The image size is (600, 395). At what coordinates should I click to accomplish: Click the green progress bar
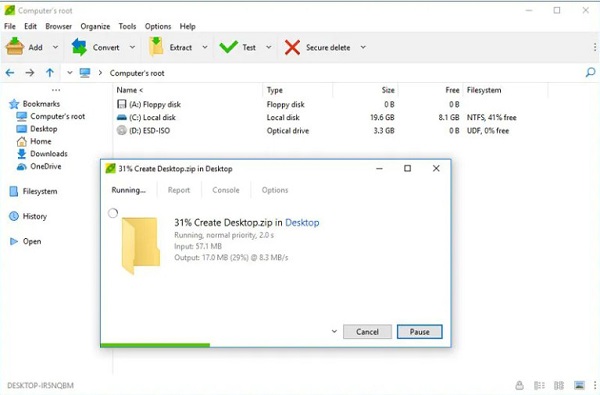point(155,345)
